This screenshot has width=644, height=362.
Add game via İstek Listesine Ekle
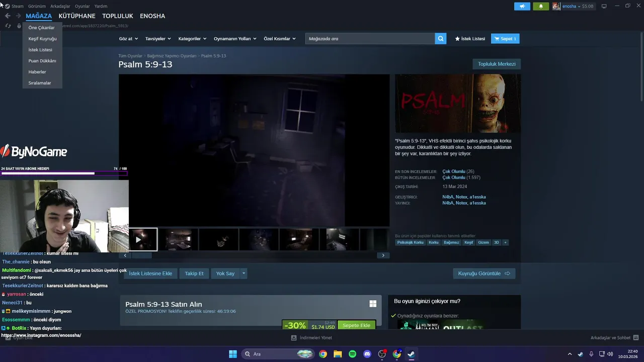[150, 274]
